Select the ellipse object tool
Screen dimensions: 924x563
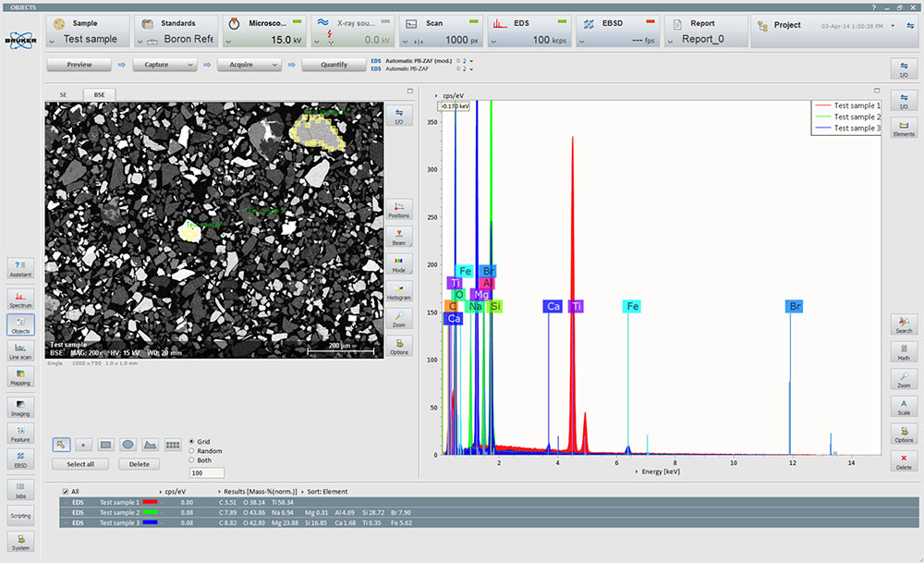(127, 444)
